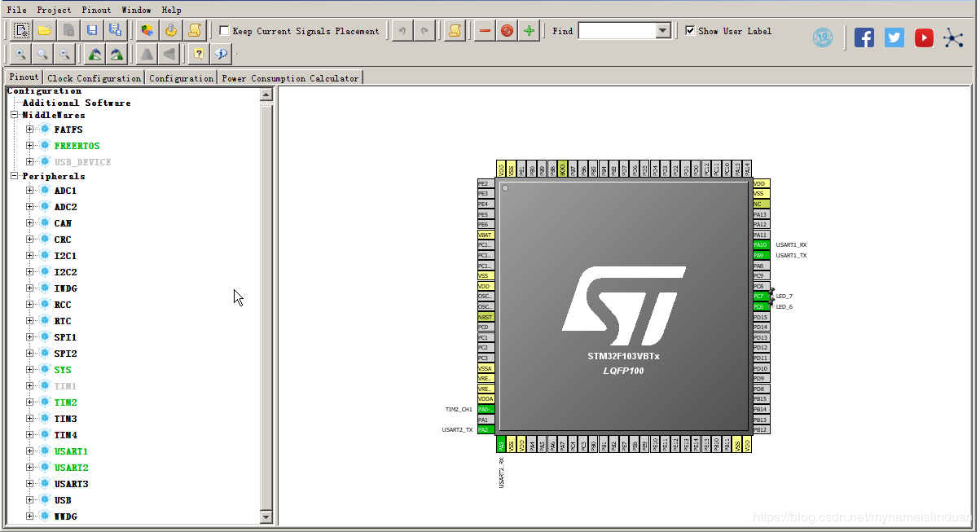The image size is (980, 532).
Task: Create a new project from the toolbar
Action: tap(20, 30)
